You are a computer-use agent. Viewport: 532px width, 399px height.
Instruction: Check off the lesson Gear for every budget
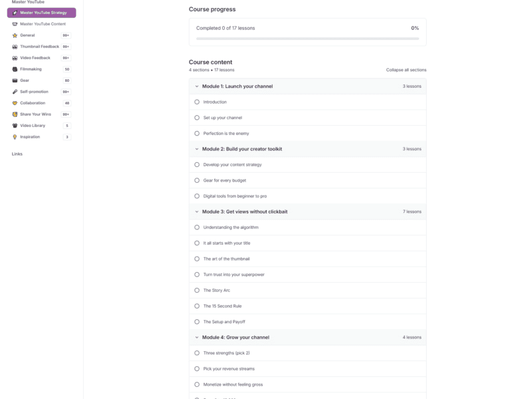(196, 180)
